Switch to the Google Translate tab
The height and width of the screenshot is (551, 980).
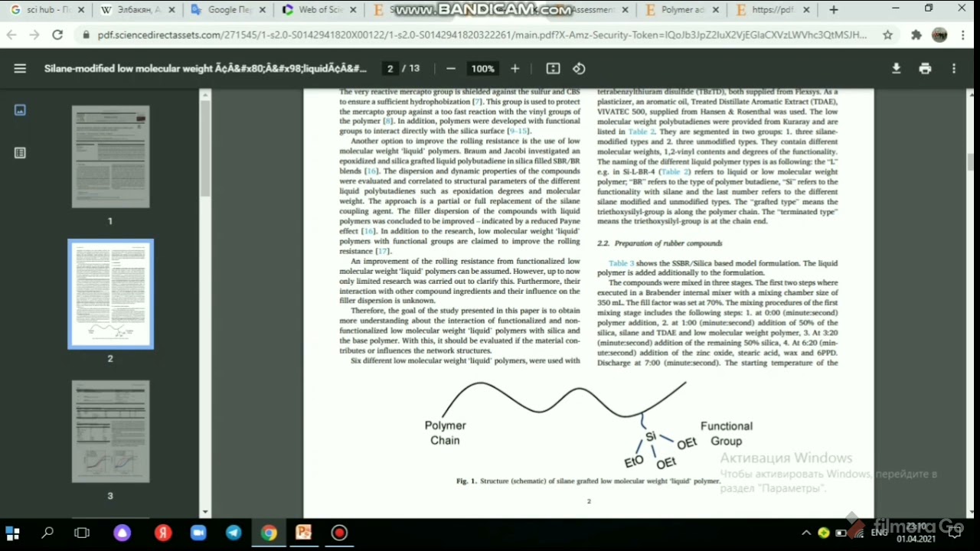[227, 10]
